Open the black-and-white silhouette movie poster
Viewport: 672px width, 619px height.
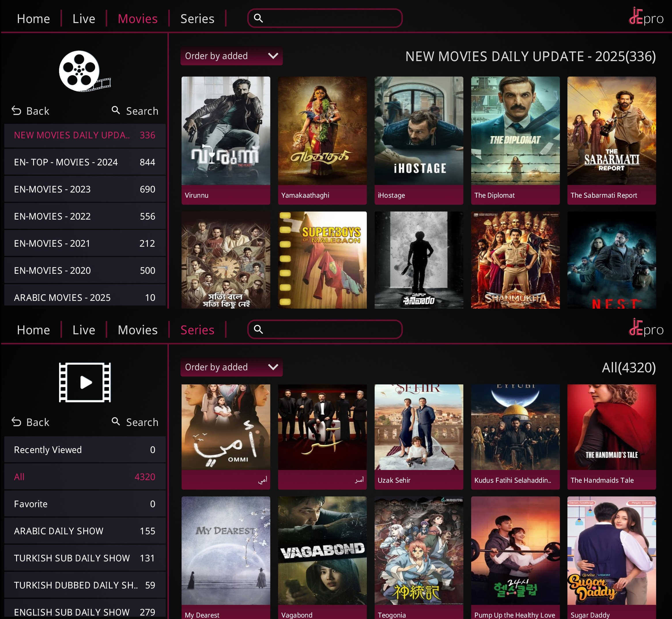(x=419, y=260)
